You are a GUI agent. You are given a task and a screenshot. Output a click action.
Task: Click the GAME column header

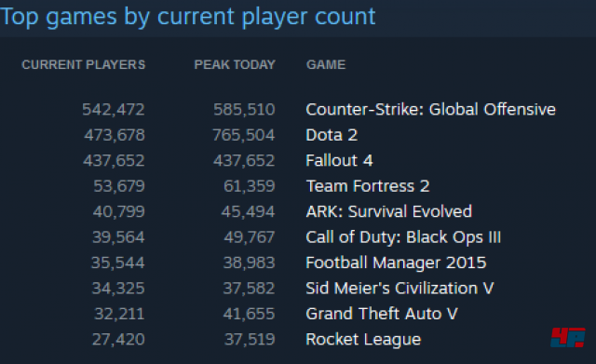(x=326, y=64)
